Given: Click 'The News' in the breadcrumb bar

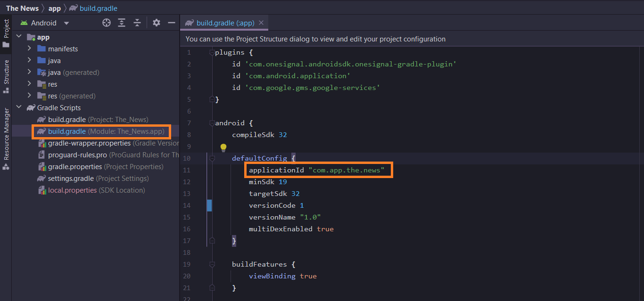Looking at the screenshot, I should point(22,8).
